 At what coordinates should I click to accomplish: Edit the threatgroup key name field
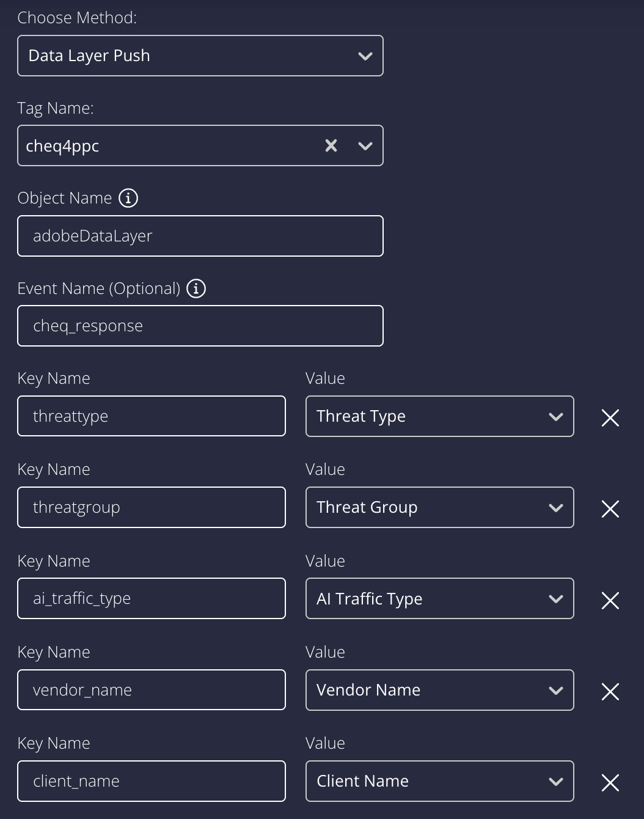point(152,507)
